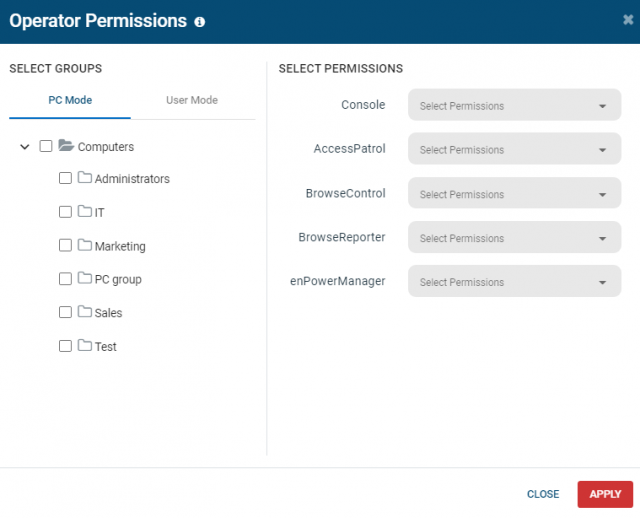The height and width of the screenshot is (518, 640).
Task: Click the Sales folder icon
Action: [x=84, y=311]
